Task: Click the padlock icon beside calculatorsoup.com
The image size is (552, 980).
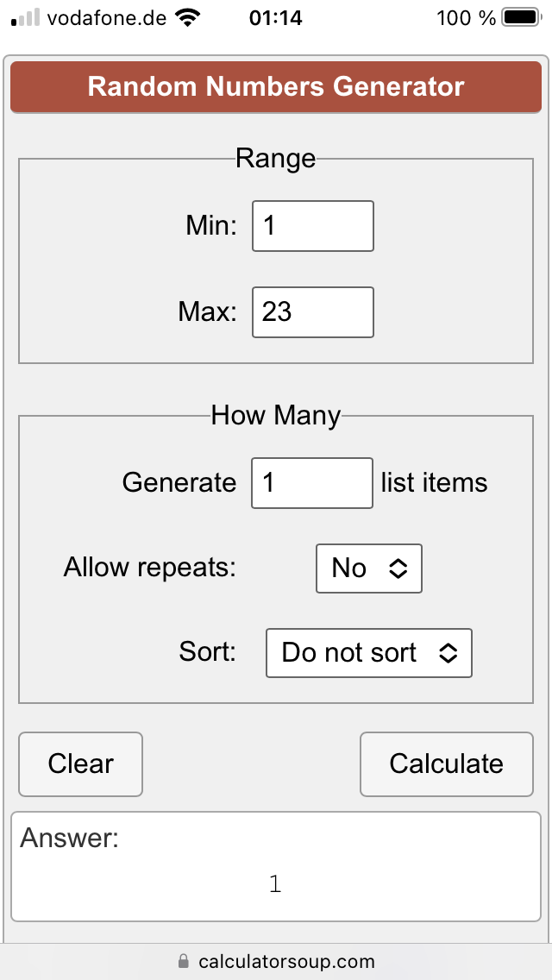Action: (183, 961)
